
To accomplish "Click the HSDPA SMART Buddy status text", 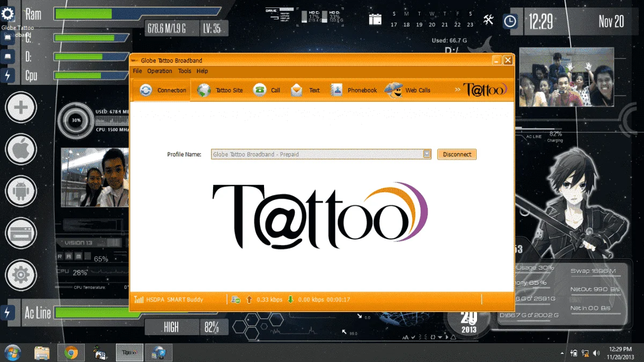I will tap(174, 300).
